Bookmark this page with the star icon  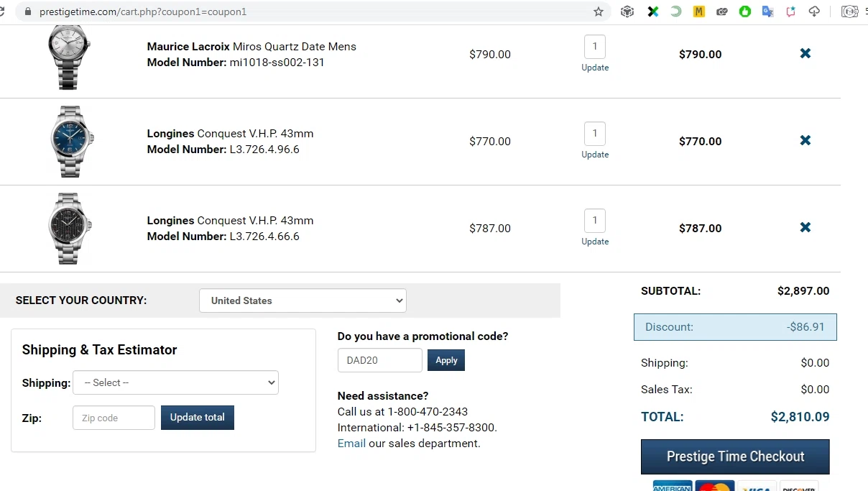coord(599,12)
